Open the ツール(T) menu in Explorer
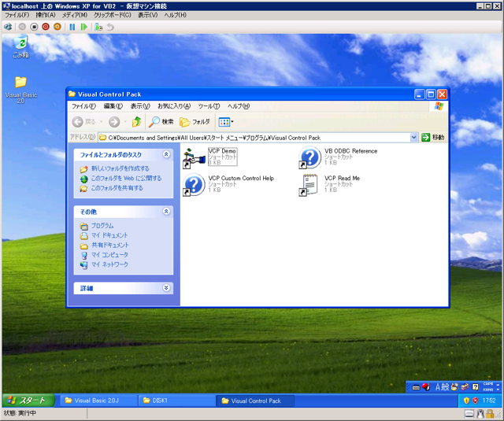Viewport: 504px width, 421px height. pos(209,106)
